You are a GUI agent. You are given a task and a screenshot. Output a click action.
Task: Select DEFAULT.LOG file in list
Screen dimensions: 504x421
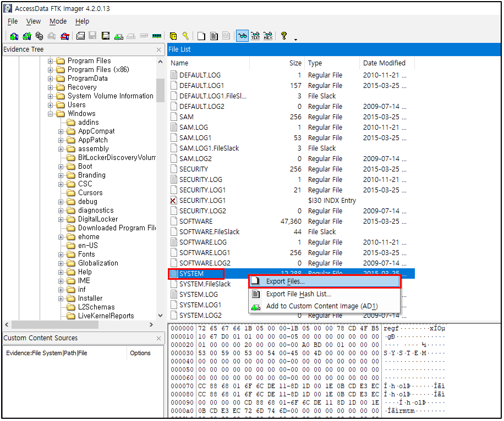tap(200, 75)
